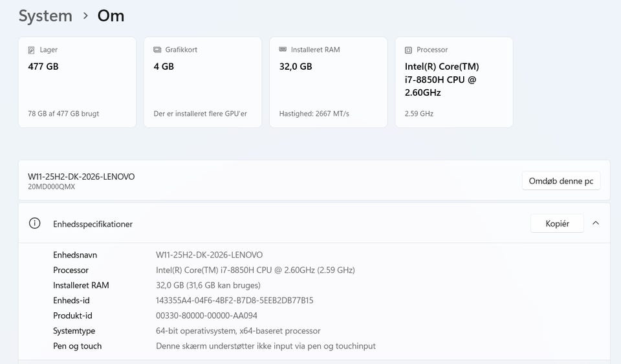Select the i7-8850H Processor card
This screenshot has height=364, width=621.
click(x=453, y=82)
